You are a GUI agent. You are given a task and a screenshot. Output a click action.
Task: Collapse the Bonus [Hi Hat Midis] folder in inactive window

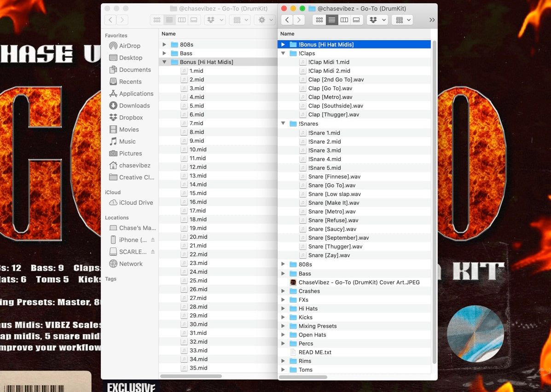tap(164, 62)
